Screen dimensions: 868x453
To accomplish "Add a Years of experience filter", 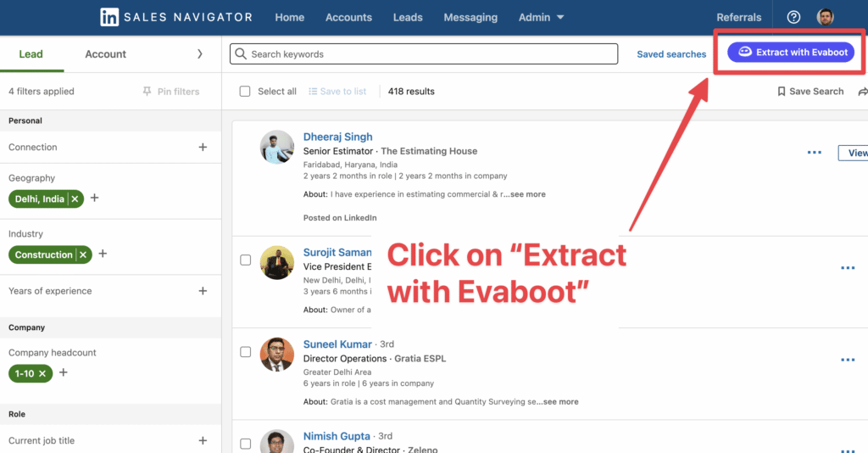I will click(203, 291).
